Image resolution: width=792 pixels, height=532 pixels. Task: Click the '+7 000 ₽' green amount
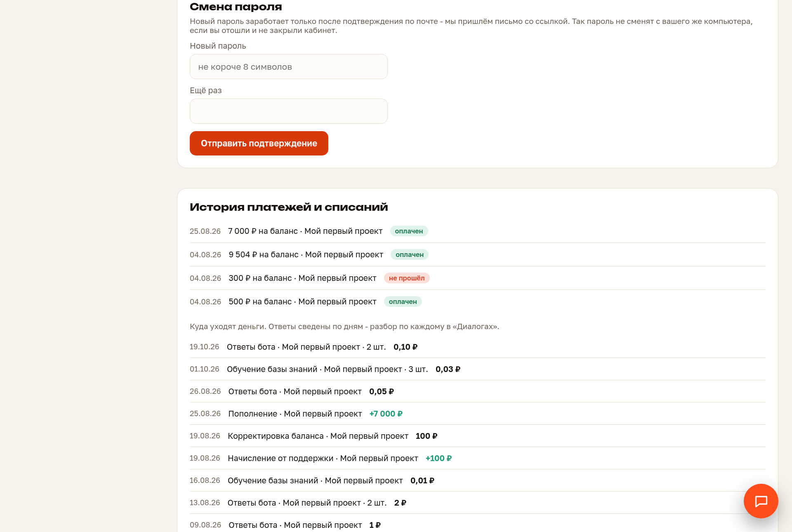tap(386, 414)
